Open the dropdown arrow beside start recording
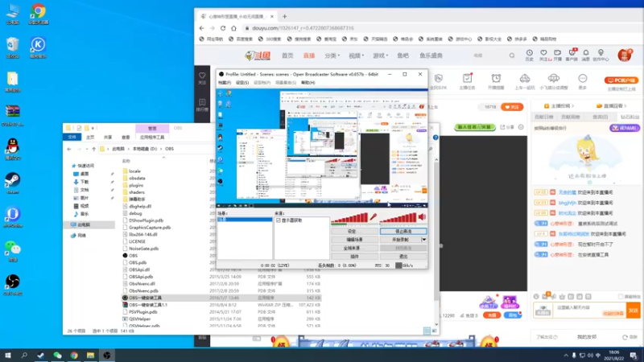This screenshot has width=644, height=362. click(424, 240)
